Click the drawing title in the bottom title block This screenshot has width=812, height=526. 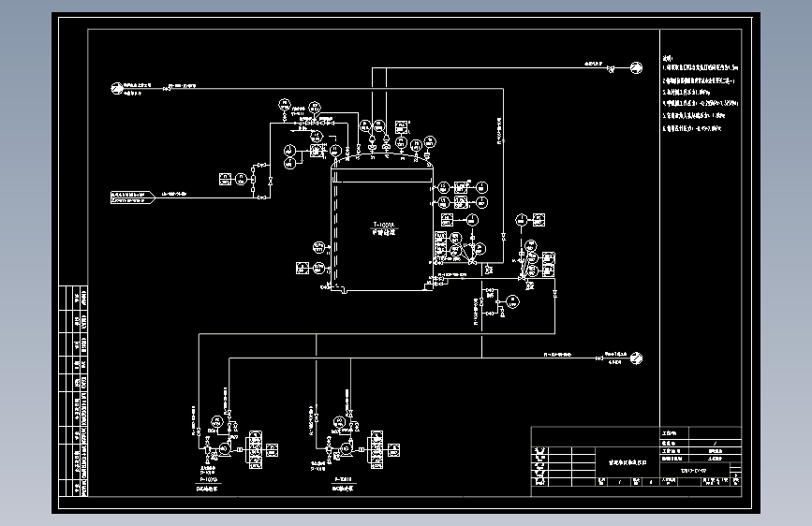627,463
